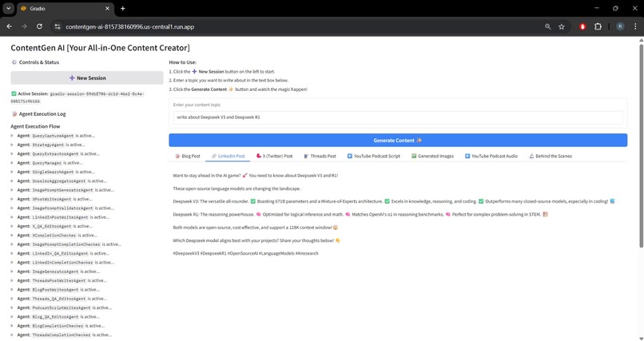Open the browser profile avatar
The height and width of the screenshot is (341, 644).
pyautogui.click(x=620, y=26)
